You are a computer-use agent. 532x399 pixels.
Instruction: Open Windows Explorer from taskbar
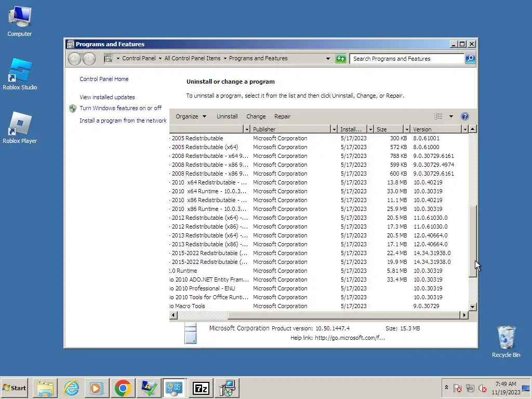(x=45, y=388)
